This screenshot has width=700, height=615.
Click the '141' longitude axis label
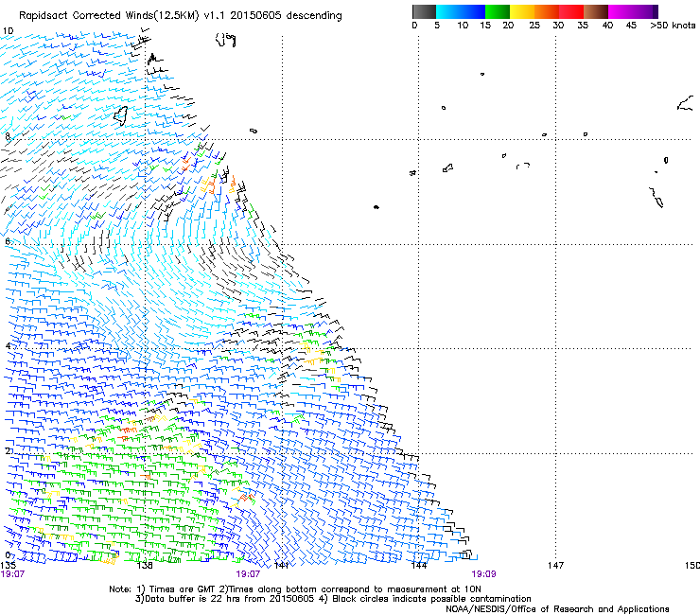coord(281,565)
